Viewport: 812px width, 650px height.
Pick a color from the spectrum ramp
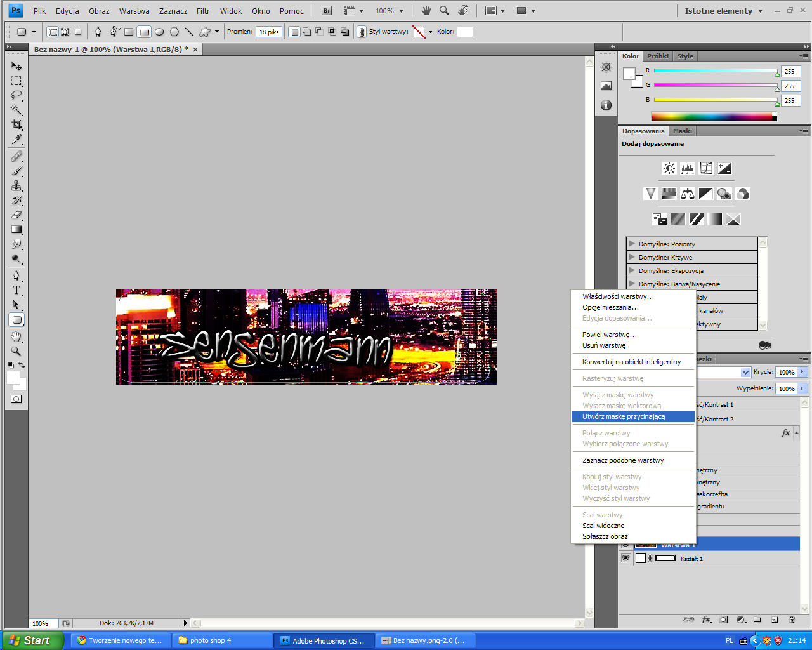pyautogui.click(x=714, y=117)
